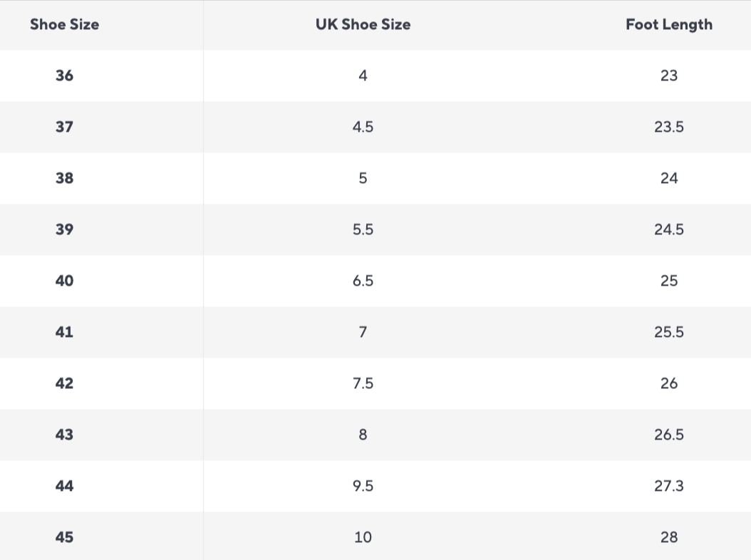This screenshot has height=560, width=751.
Task: Select foot length 24.5 cell
Action: click(x=668, y=229)
